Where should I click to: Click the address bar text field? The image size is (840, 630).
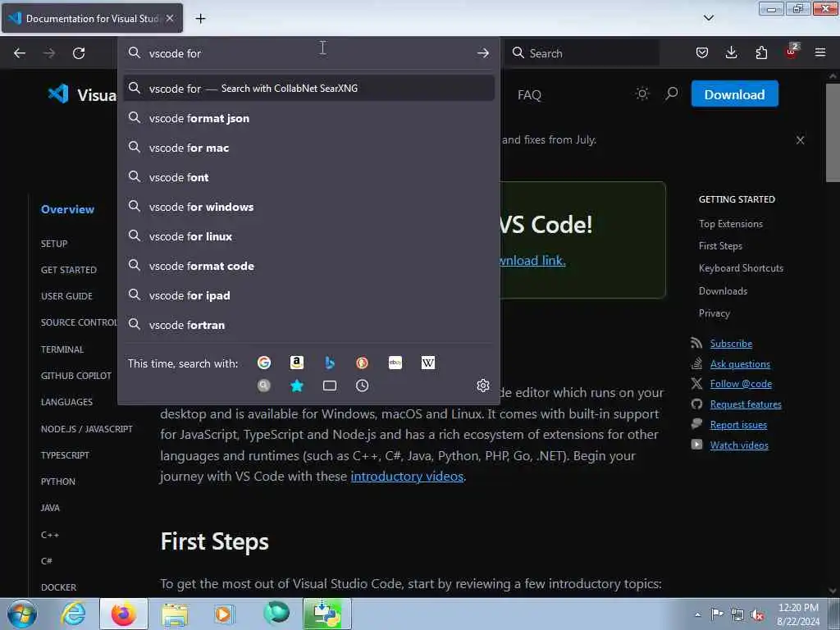click(308, 53)
